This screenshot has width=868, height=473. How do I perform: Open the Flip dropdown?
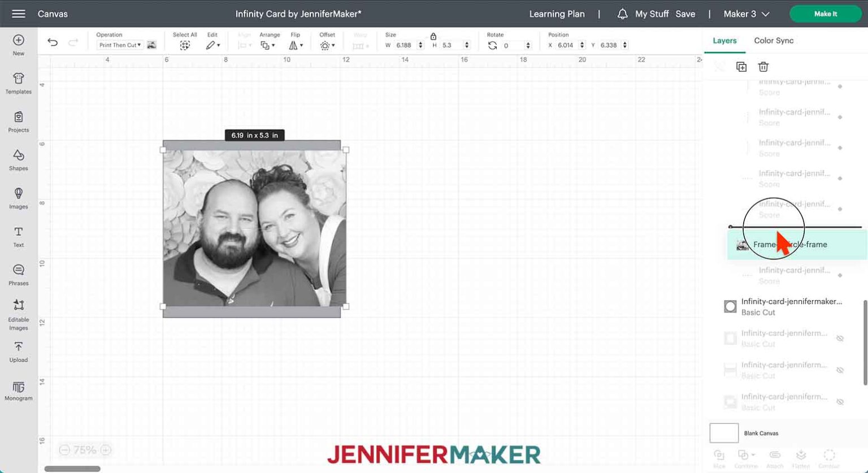pos(296,45)
